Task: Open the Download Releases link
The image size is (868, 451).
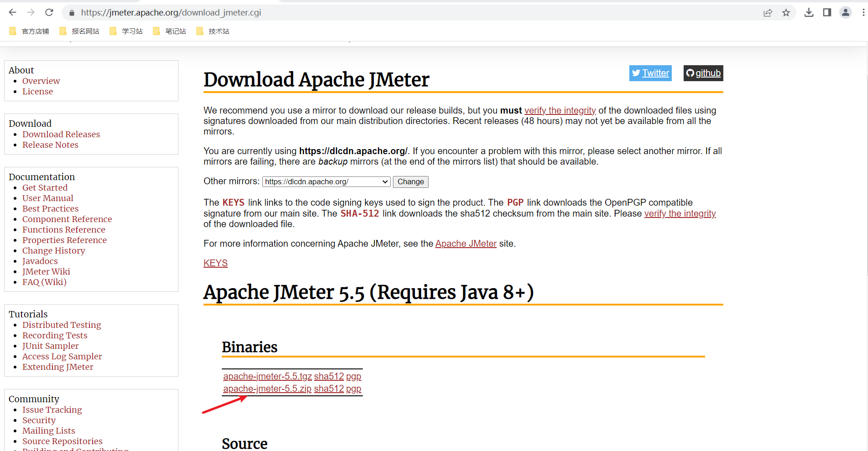Action: tap(61, 134)
